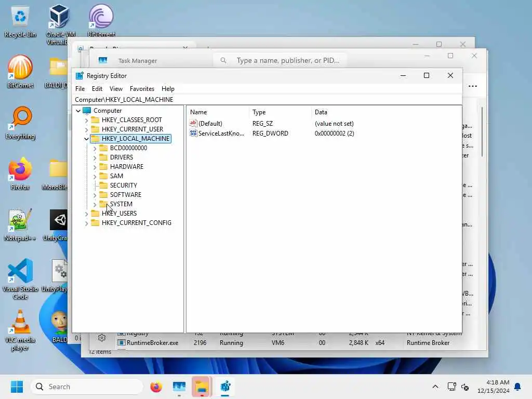Viewport: 532px width, 399px height.
Task: Open the Help menu
Action: click(168, 88)
